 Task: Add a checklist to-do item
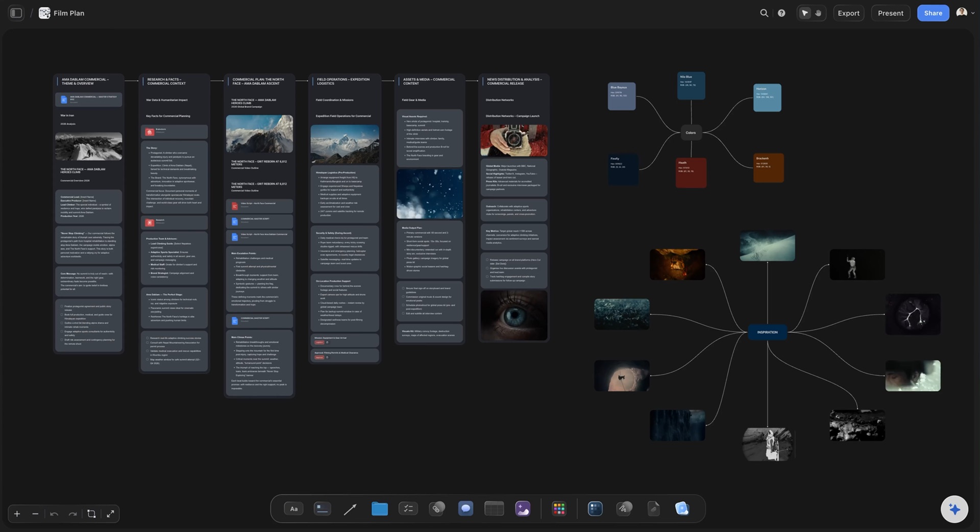408,509
